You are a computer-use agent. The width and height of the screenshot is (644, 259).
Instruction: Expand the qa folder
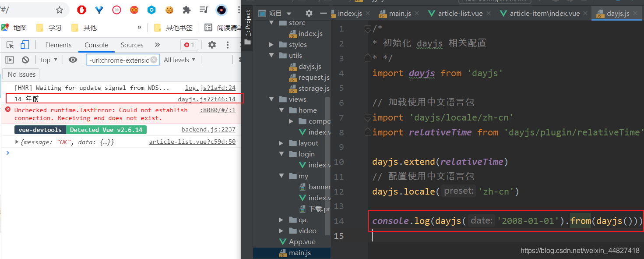pyautogui.click(x=282, y=220)
